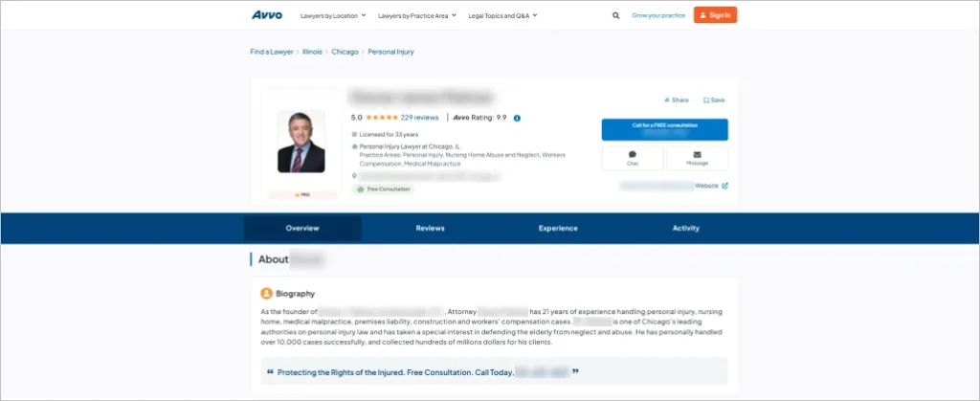Click the Chicago breadcrumb link
This screenshot has height=401, width=980.
(x=345, y=52)
